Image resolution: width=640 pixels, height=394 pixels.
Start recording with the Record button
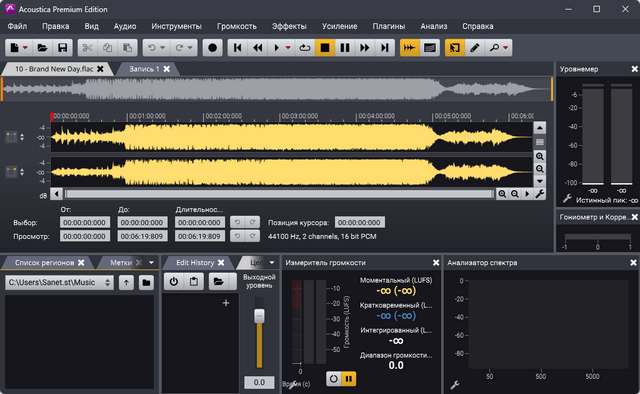(212, 48)
